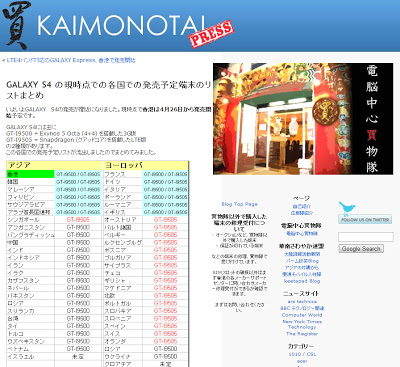Open the New York Times Technology link
Viewport: 400px width, 367px height.
tap(302, 324)
